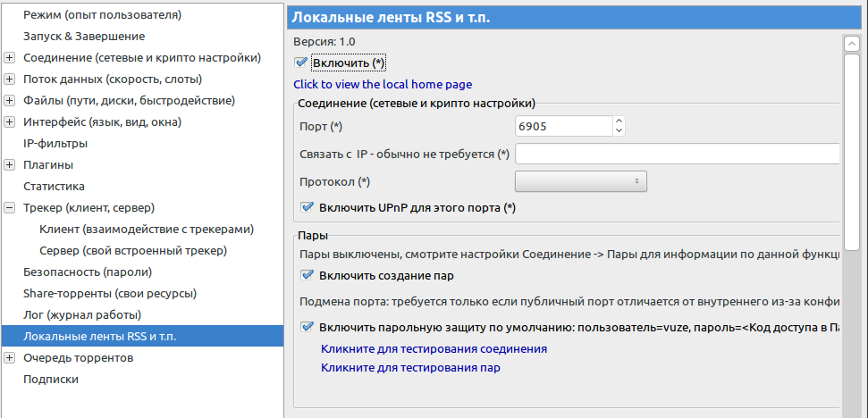868x418 pixels.
Task: Expand the Файлы settings node
Action: point(10,101)
